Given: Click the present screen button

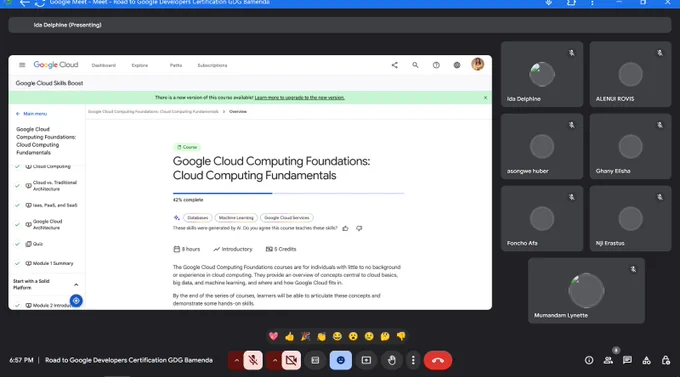Looking at the screenshot, I should 366,360.
